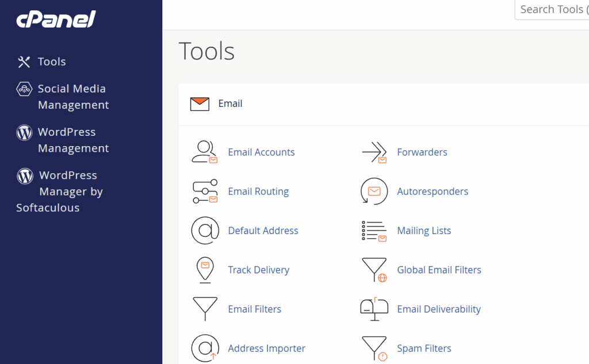This screenshot has height=364, width=589.
Task: Open the Autoresponders link
Action: (433, 191)
